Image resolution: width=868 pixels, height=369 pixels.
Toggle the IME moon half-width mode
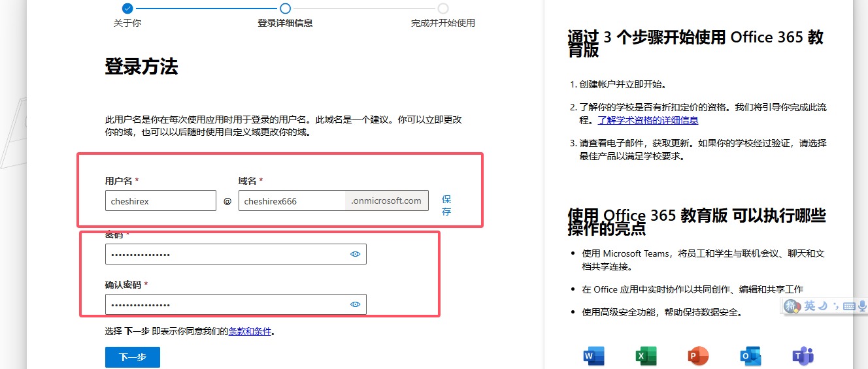coord(824,306)
